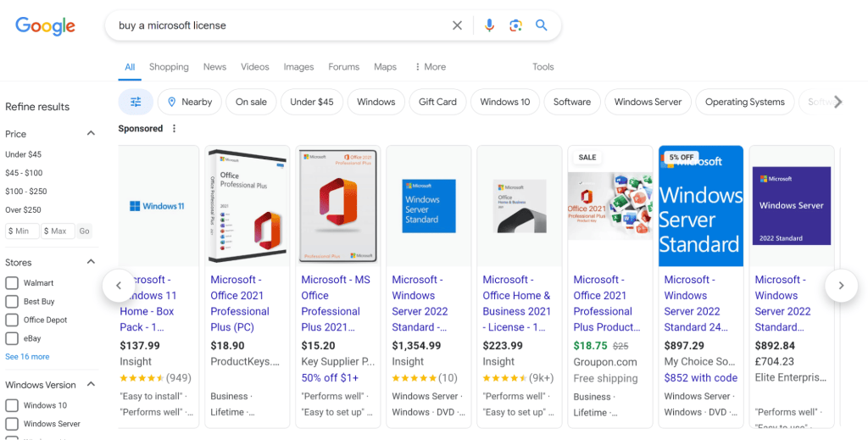This screenshot has height=440, width=868.
Task: Start voice search with microphone icon
Action: pyautogui.click(x=489, y=25)
